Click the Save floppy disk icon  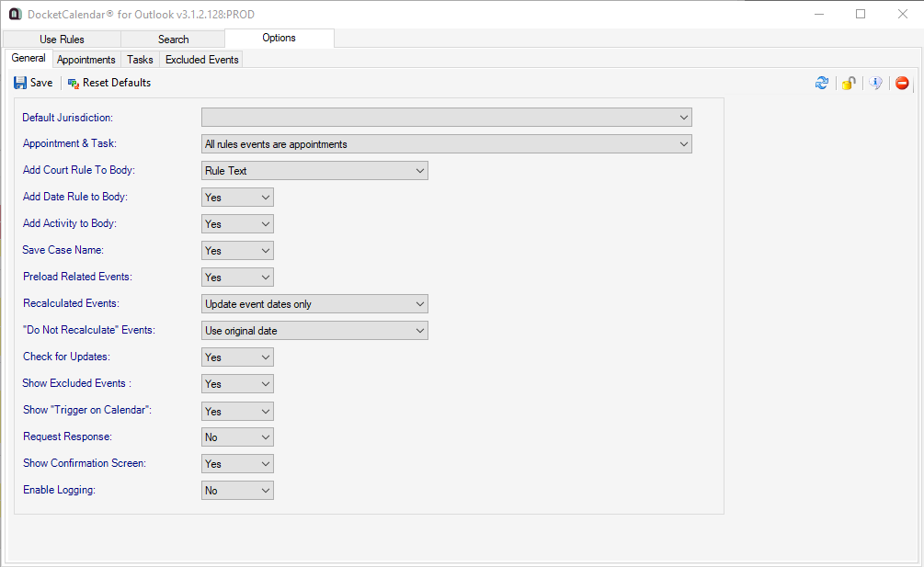[x=20, y=83]
